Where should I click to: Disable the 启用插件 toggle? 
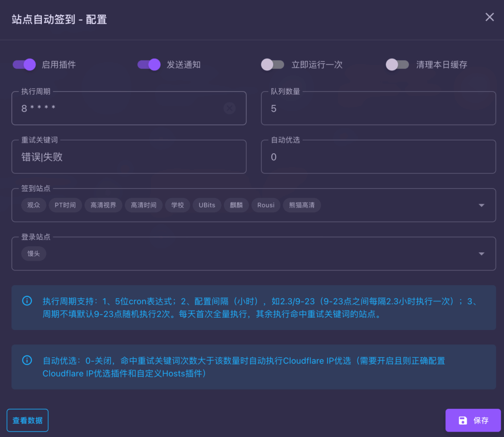pyautogui.click(x=25, y=65)
